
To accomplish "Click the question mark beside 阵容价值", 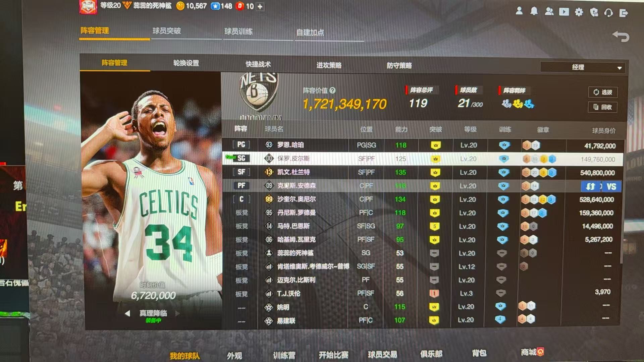I will (332, 90).
